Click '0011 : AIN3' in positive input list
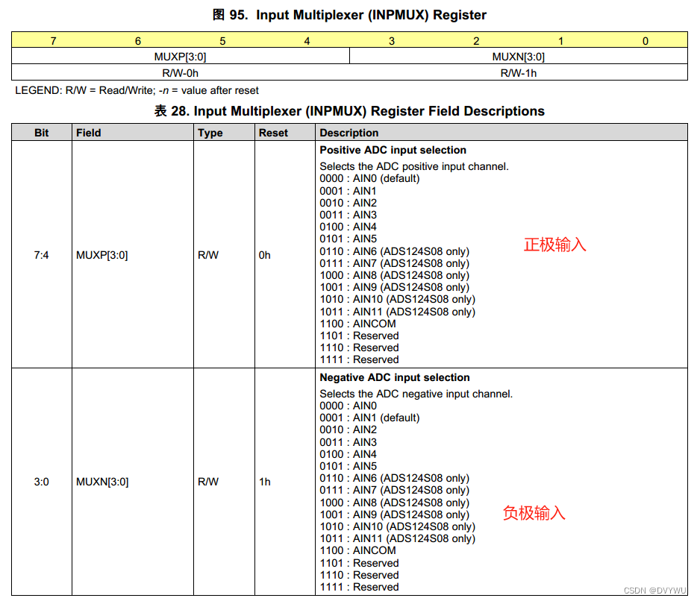Screen dimensions: 700x601 point(349,215)
